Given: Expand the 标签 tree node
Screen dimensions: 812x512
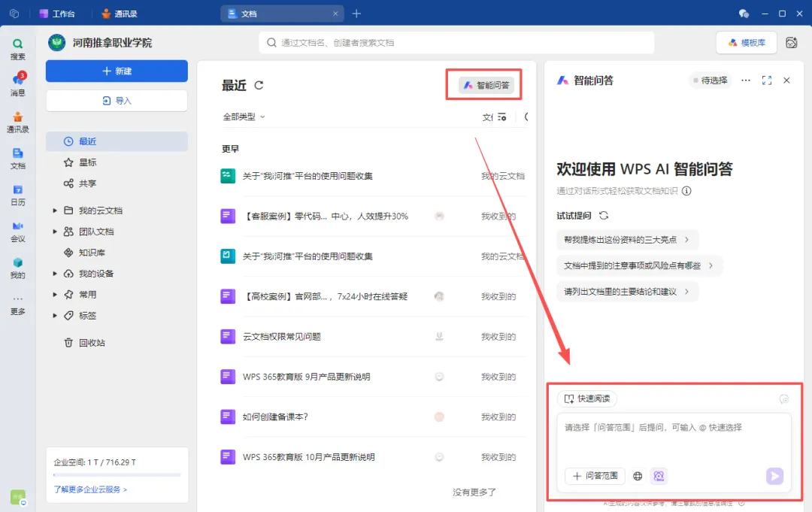Looking at the screenshot, I should [x=55, y=315].
